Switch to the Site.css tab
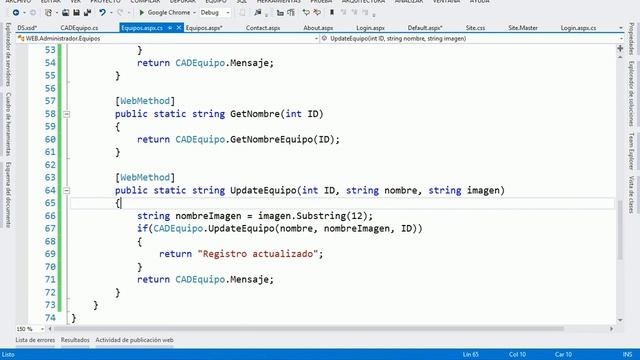640x360 pixels. click(475, 28)
